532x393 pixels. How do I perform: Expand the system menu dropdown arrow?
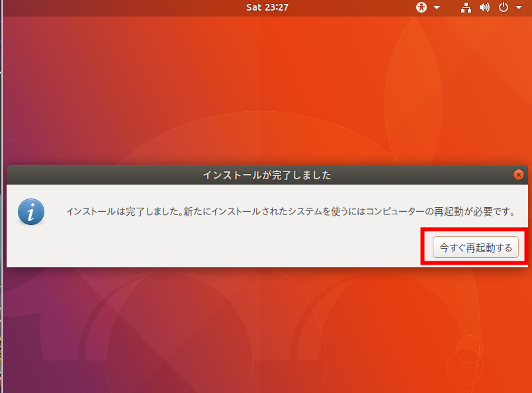(519, 7)
